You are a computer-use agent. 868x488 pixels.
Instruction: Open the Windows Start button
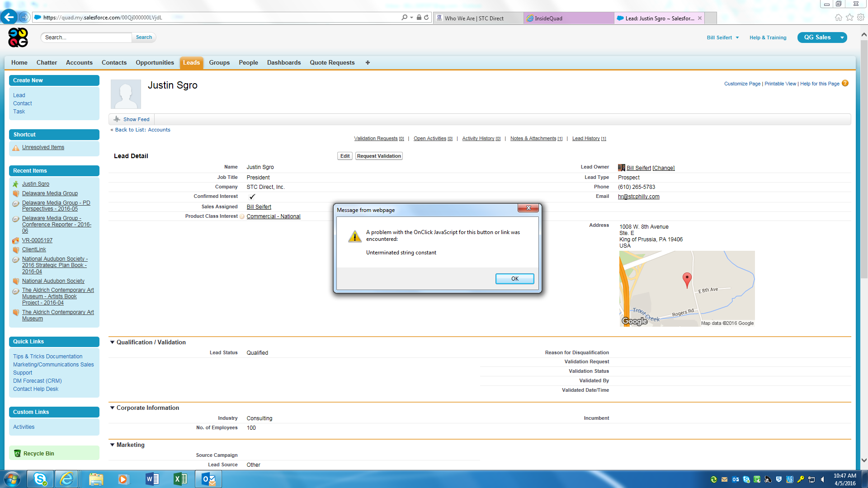click(12, 479)
